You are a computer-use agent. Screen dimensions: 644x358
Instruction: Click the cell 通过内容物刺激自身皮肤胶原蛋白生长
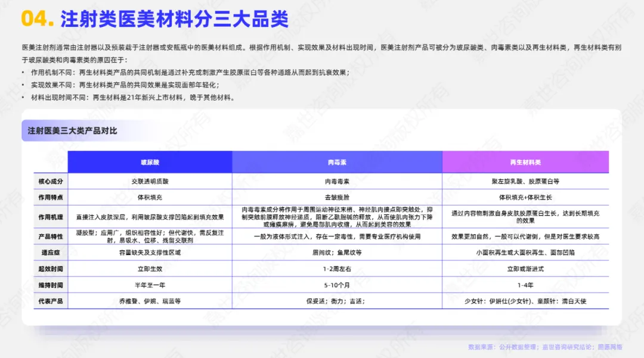pyautogui.click(x=525, y=217)
